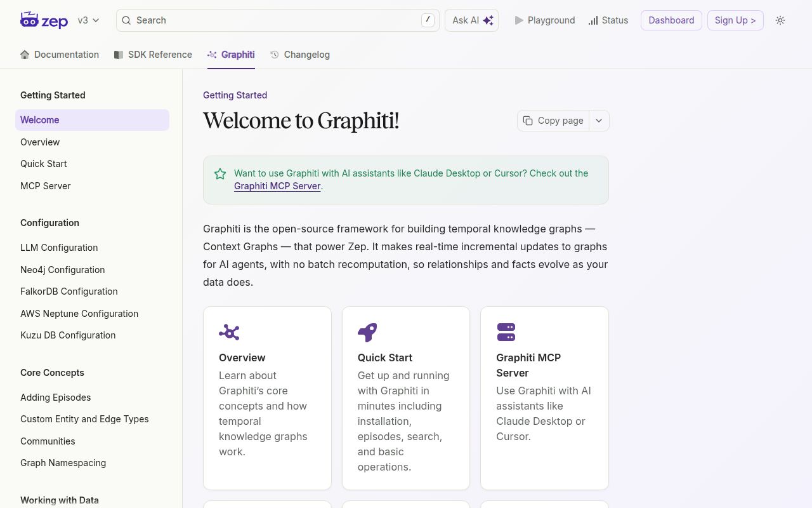Open Neo4j Configuration page
The width and height of the screenshot is (812, 508).
92,270
